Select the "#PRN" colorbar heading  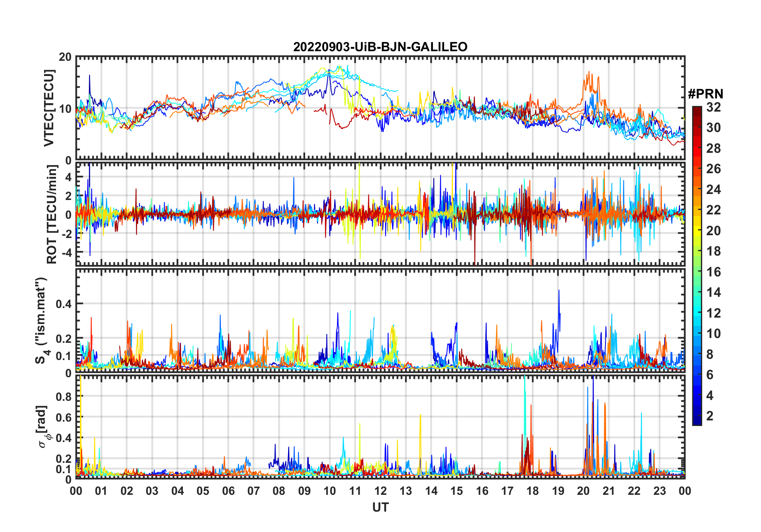tap(705, 94)
